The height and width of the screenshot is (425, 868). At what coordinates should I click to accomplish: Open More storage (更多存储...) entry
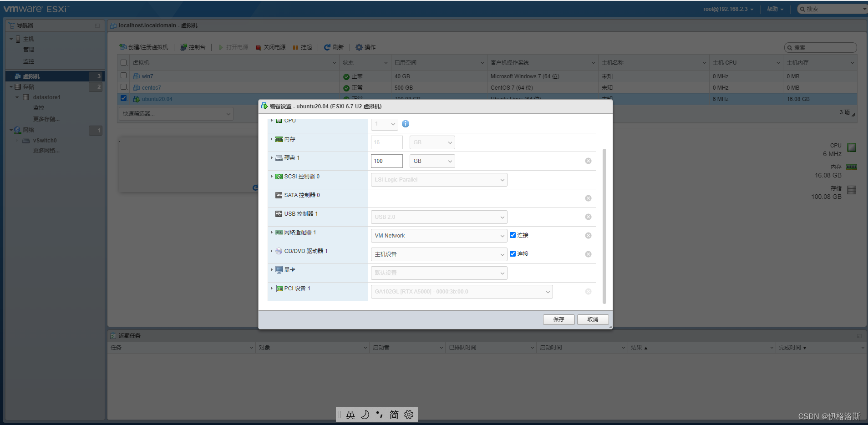pyautogui.click(x=46, y=119)
